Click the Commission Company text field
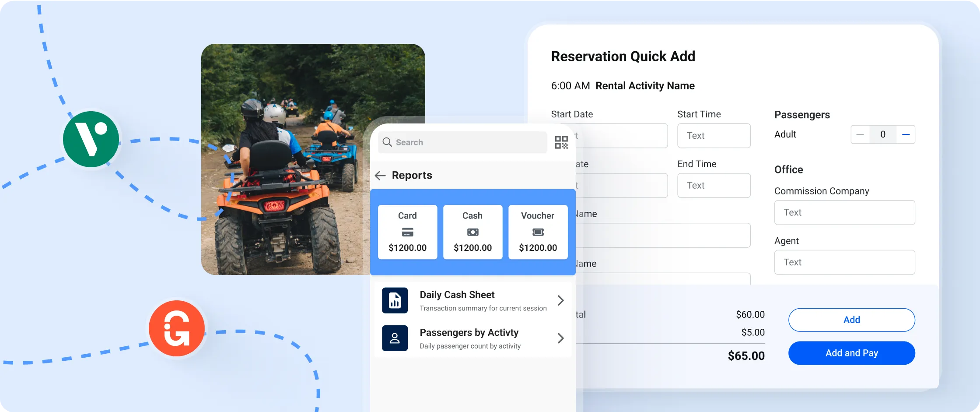The image size is (980, 412). coord(844,212)
